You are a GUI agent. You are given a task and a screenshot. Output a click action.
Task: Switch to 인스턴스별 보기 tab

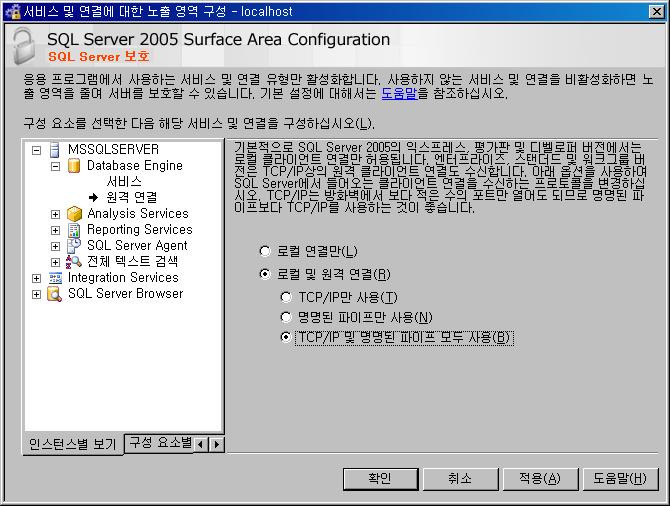coord(73,444)
